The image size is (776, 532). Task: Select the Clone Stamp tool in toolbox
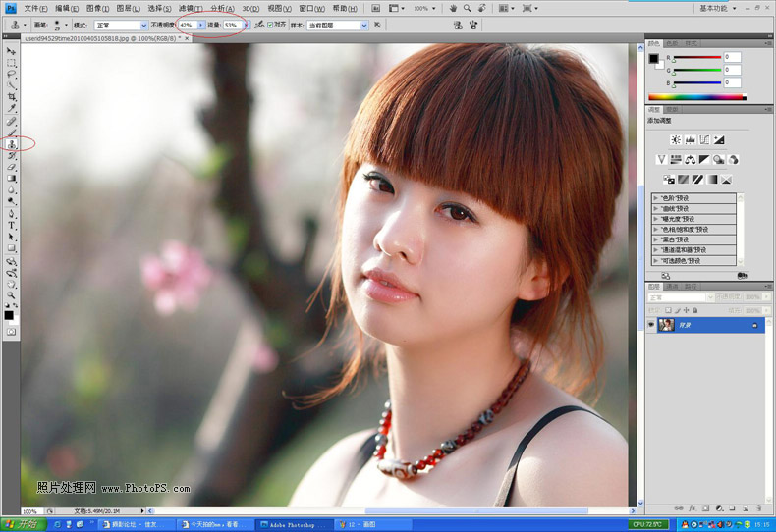(11, 144)
